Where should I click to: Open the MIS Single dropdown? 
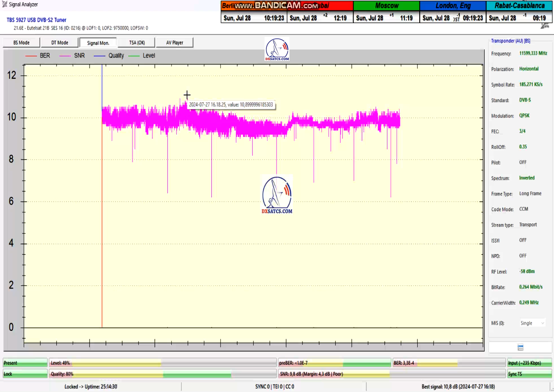(x=532, y=323)
